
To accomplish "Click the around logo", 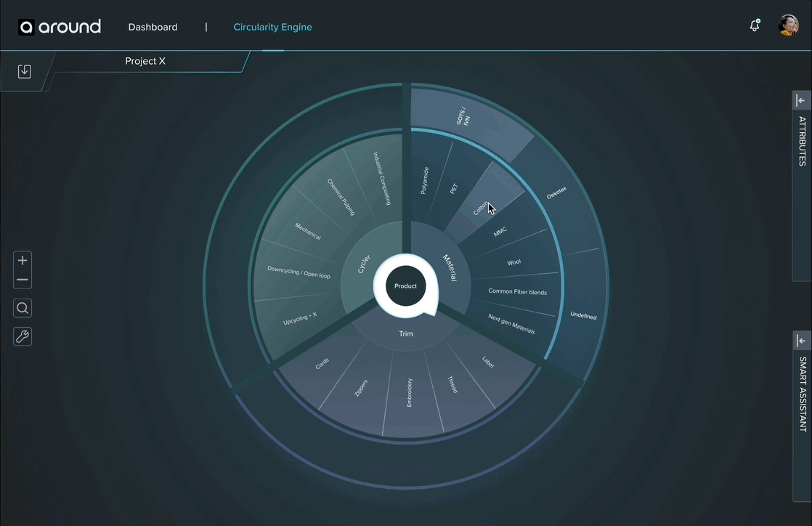I will pyautogui.click(x=60, y=26).
